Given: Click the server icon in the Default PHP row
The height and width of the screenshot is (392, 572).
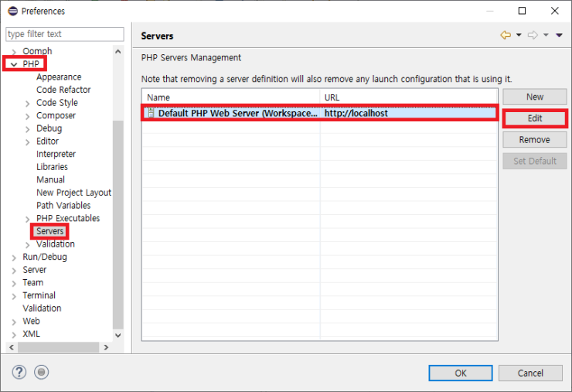Looking at the screenshot, I should [x=151, y=113].
